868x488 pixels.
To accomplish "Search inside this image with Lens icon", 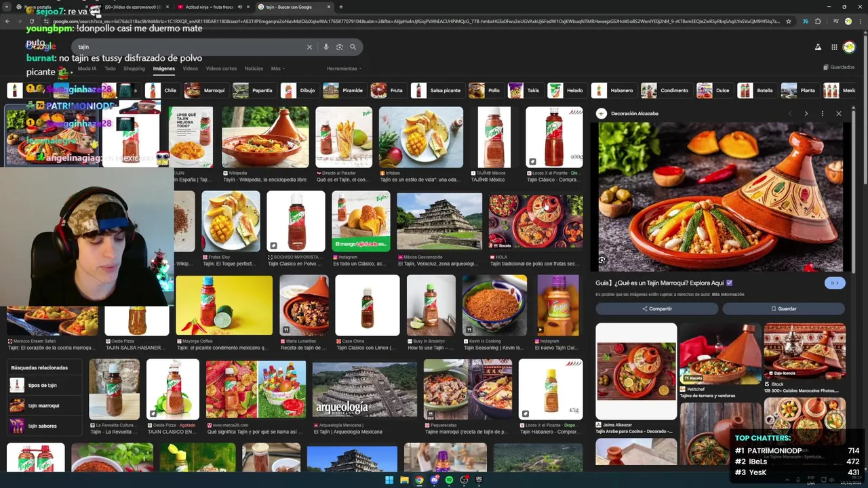I will [x=601, y=260].
